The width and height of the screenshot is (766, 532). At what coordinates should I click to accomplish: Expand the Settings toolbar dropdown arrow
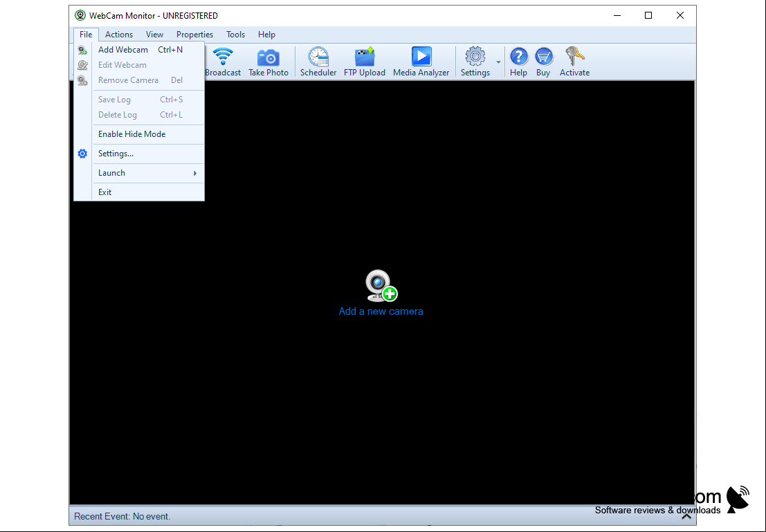point(498,62)
